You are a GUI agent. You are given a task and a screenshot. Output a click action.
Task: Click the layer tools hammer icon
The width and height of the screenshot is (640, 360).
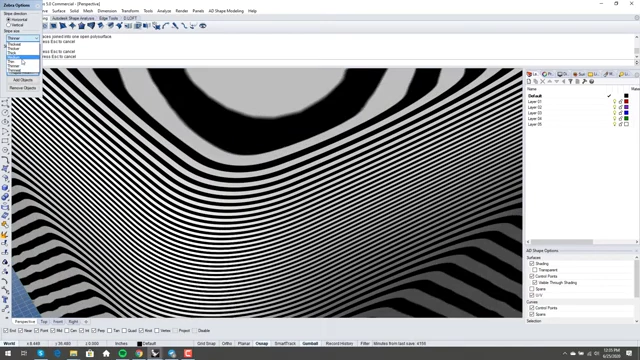(x=584, y=82)
